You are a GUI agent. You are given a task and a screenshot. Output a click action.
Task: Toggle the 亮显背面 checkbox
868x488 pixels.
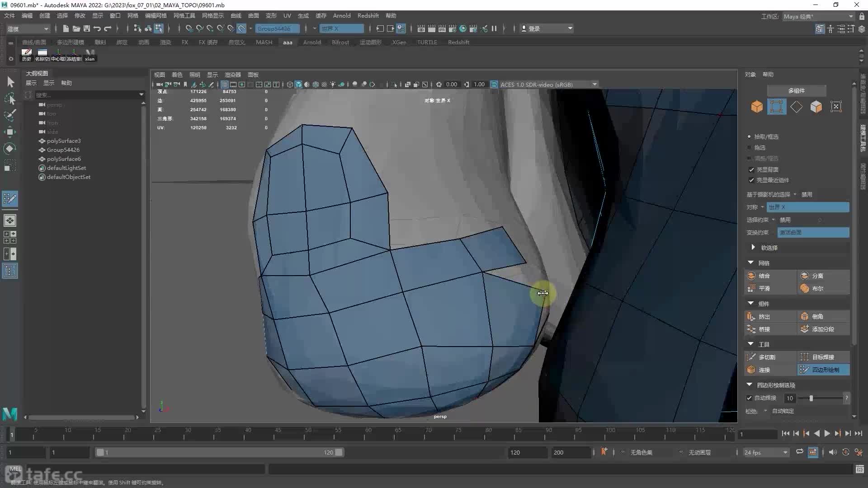[x=751, y=169]
